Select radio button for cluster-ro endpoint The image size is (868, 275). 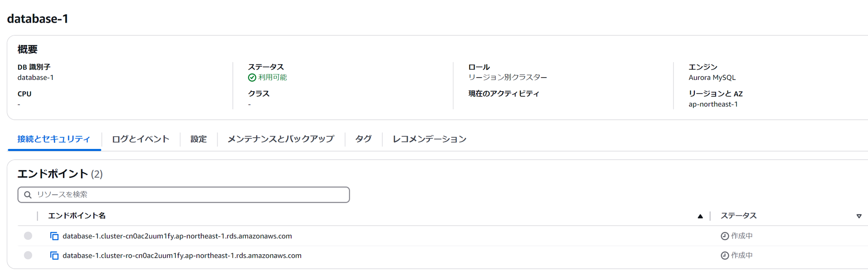pos(28,255)
